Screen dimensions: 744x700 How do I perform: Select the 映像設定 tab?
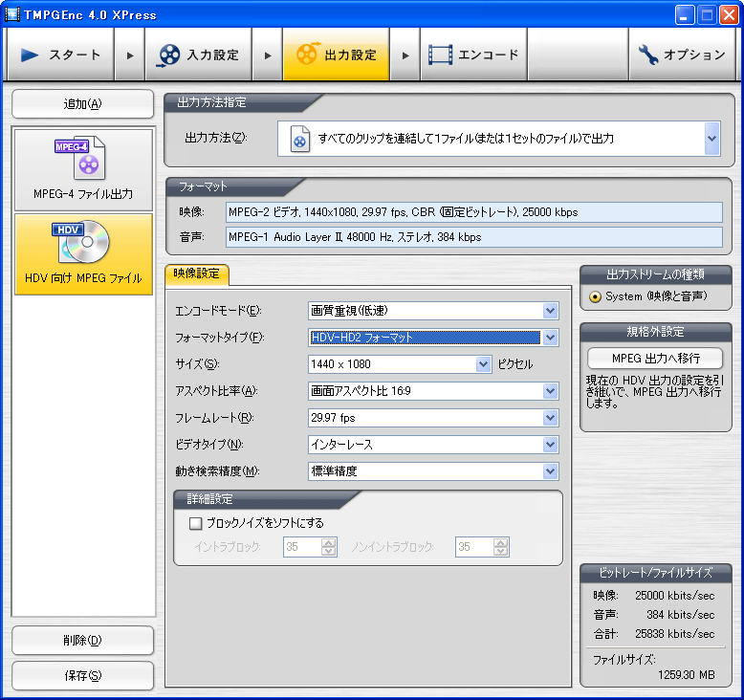coord(196,273)
